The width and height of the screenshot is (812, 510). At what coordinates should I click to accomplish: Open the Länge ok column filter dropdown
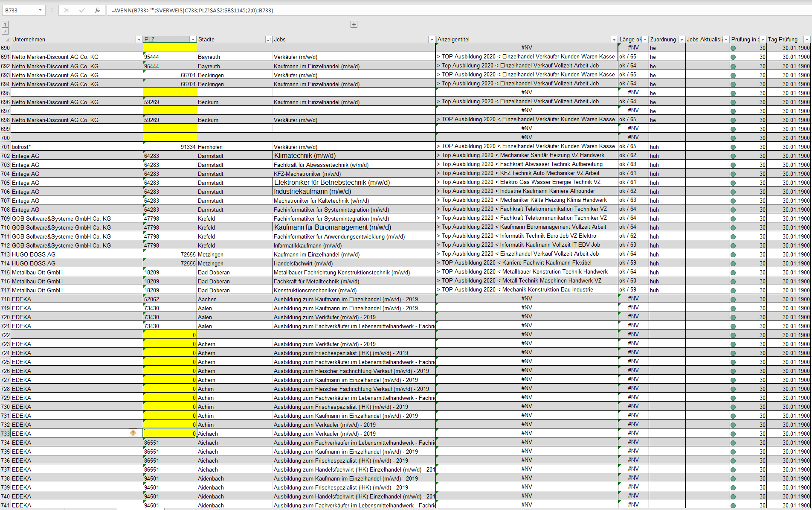[x=645, y=39]
